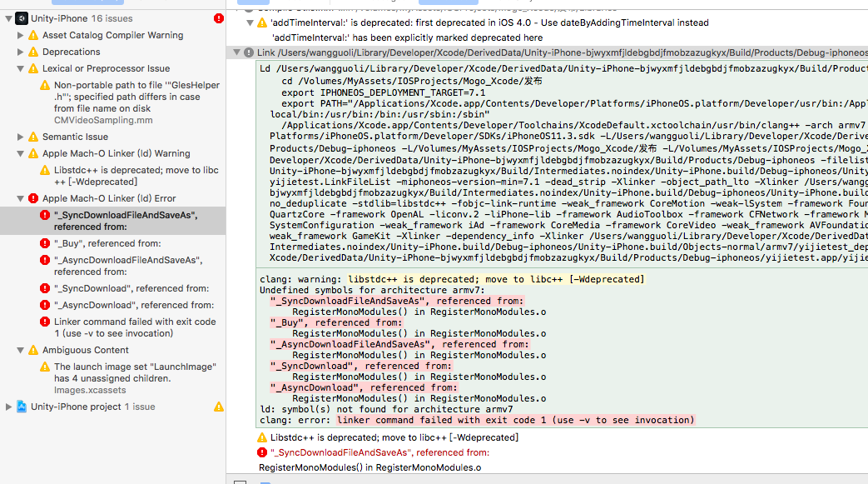Click "ld: symbol(s) not found" log line

tap(386, 409)
